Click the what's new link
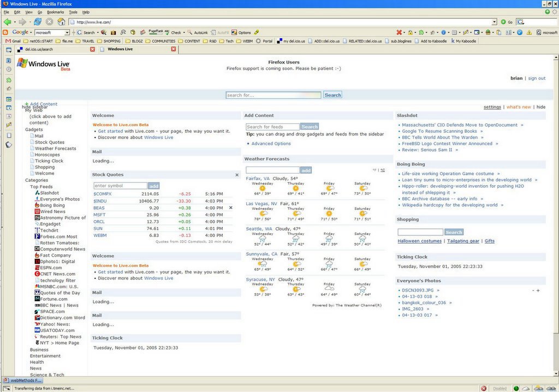The image size is (559, 392). (x=519, y=107)
